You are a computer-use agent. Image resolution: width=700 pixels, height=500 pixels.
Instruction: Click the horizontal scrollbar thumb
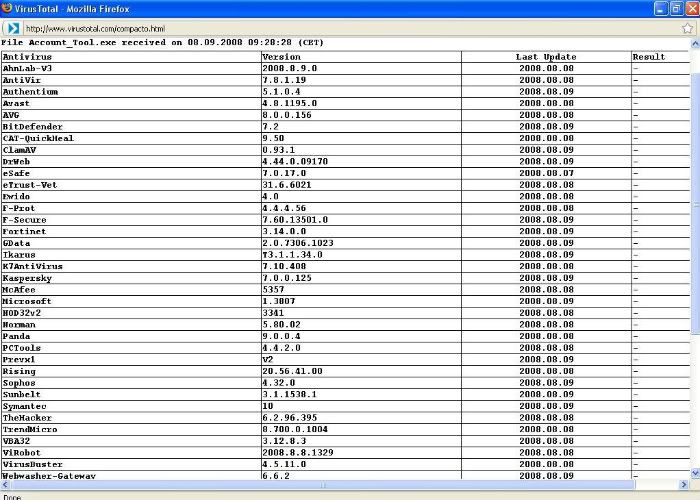[x=322, y=484]
